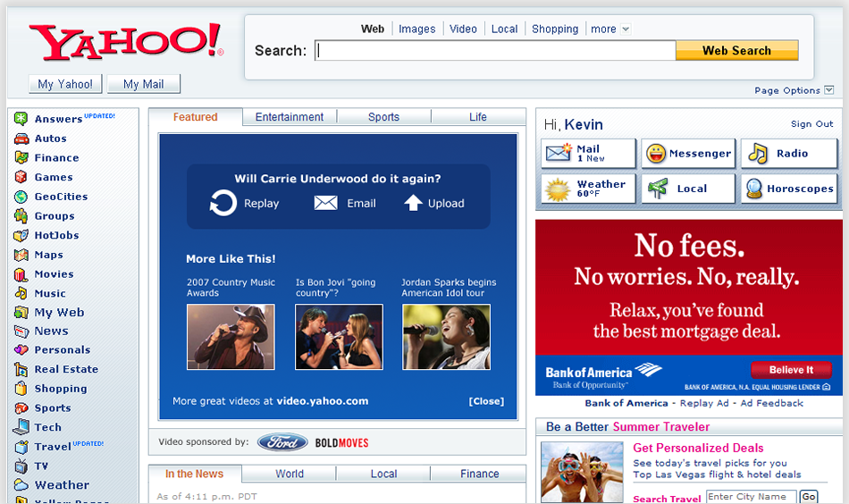Focus the main Search text field
The image size is (849, 504).
tap(495, 50)
